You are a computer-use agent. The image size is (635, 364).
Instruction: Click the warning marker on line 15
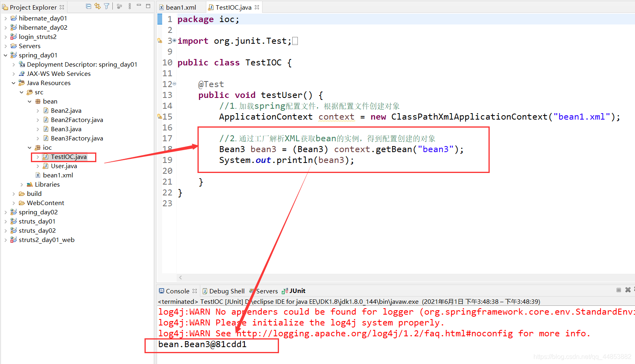pyautogui.click(x=160, y=117)
